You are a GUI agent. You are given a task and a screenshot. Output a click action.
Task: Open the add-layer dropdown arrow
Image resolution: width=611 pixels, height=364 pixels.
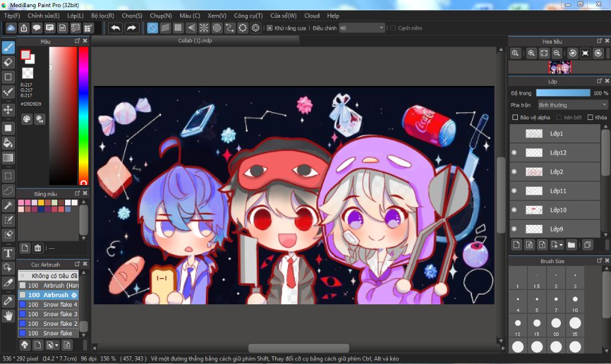point(561,245)
